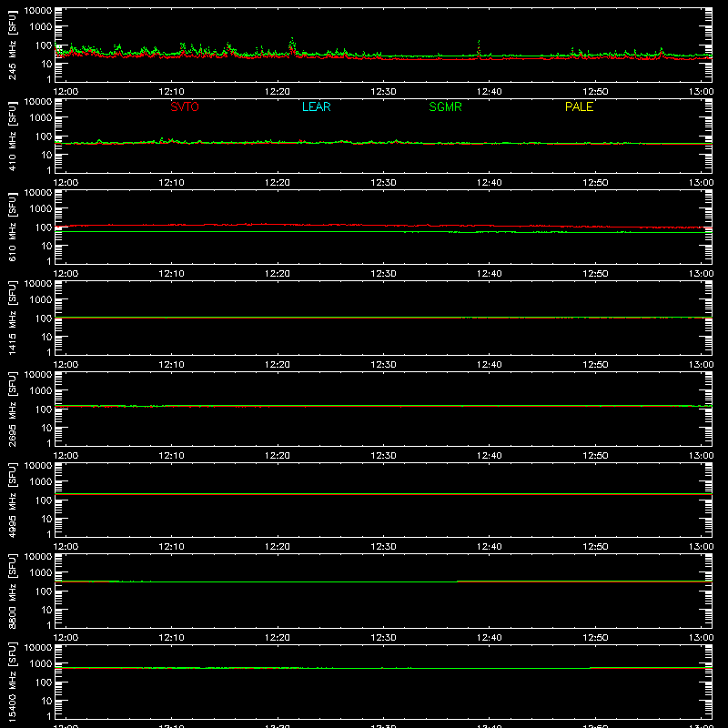Select the 1415 MHz [SFU] axis title
Viewport: 728px width, 728px height.
[12, 318]
